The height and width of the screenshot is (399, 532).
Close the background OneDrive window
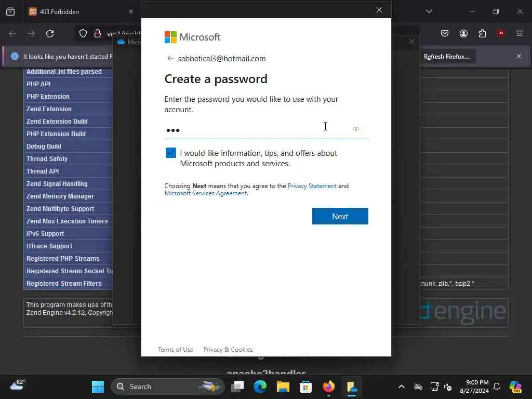(411, 42)
